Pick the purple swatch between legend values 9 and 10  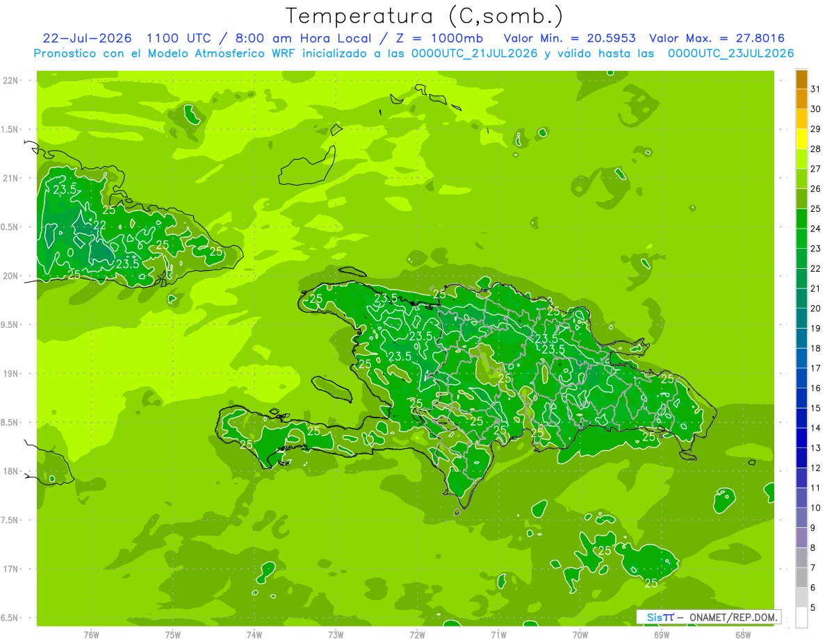click(x=801, y=518)
